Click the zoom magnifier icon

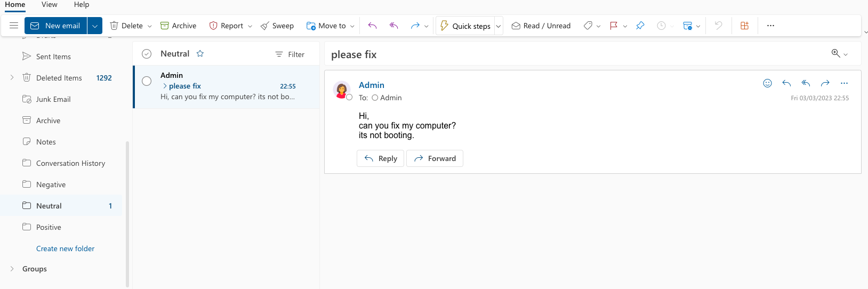(835, 53)
